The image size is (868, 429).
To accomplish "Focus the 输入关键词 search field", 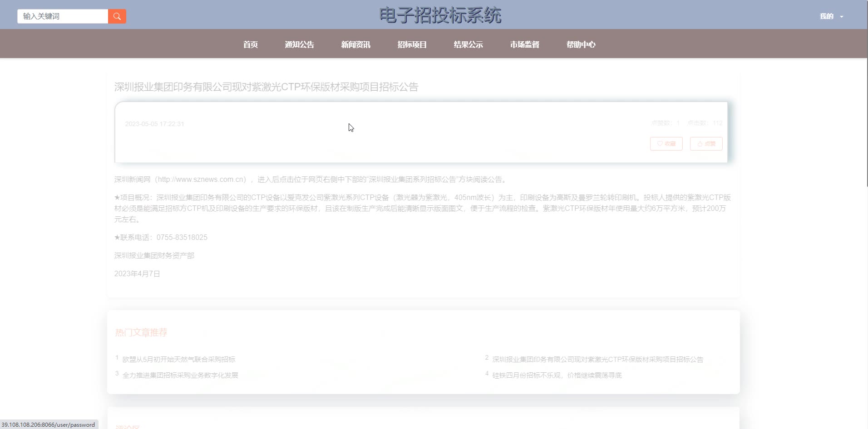I will [63, 16].
